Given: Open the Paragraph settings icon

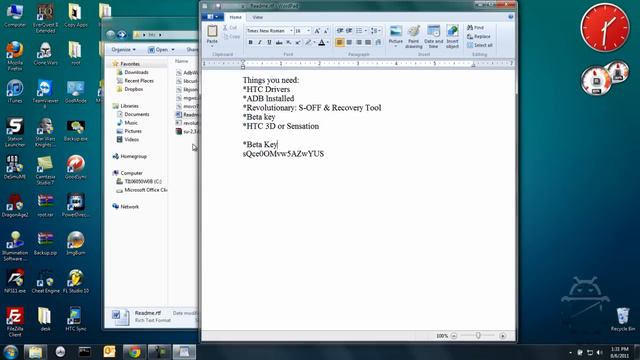Looking at the screenshot, I should (378, 42).
